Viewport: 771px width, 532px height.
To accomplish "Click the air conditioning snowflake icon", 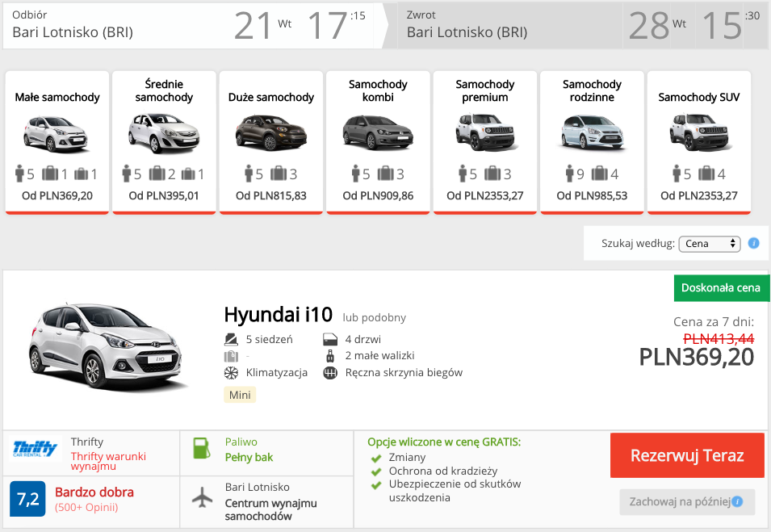I will coord(231,373).
